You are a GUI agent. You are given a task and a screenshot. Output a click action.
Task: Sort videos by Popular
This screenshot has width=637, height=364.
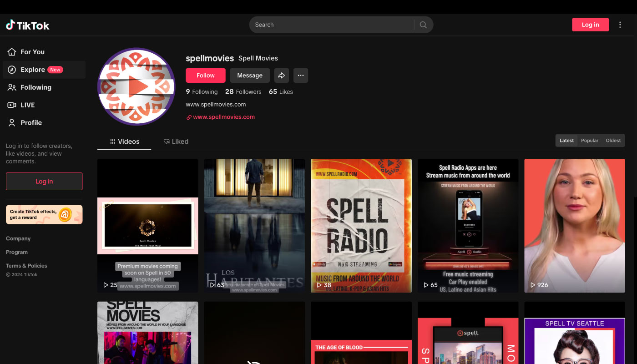point(590,141)
